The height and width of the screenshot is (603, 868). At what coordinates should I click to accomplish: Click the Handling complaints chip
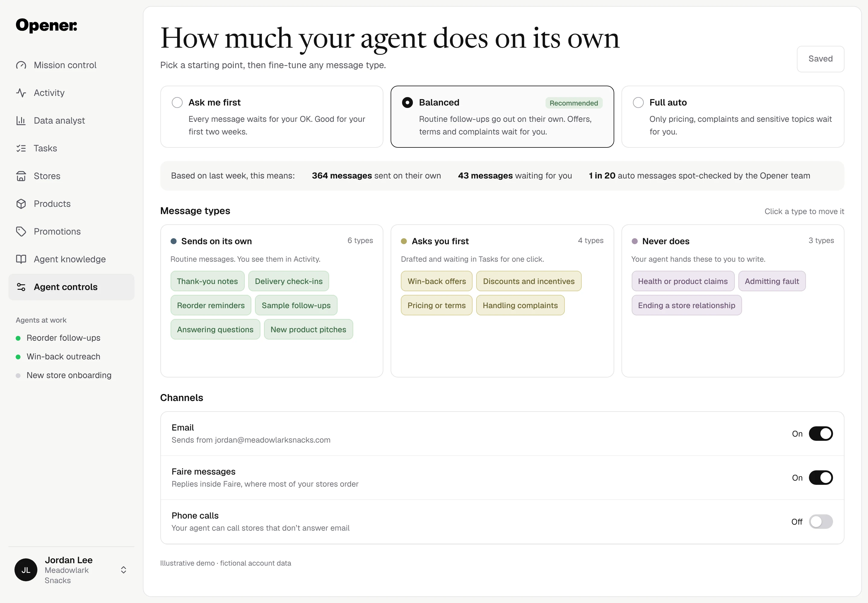pos(520,305)
